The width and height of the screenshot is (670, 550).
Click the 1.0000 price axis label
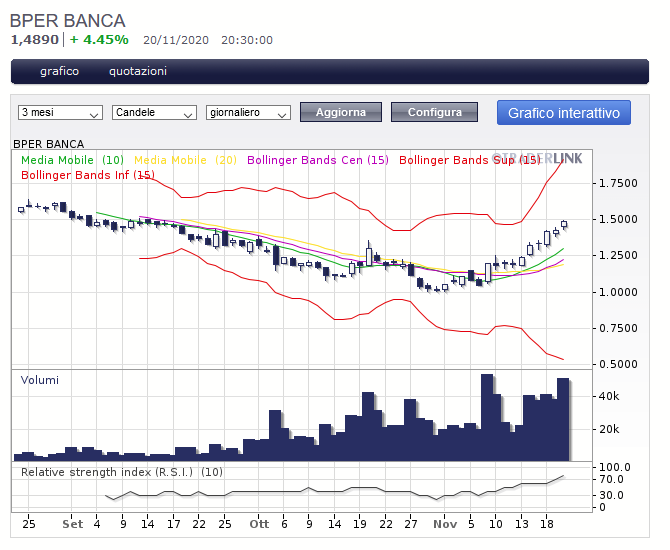tap(618, 292)
